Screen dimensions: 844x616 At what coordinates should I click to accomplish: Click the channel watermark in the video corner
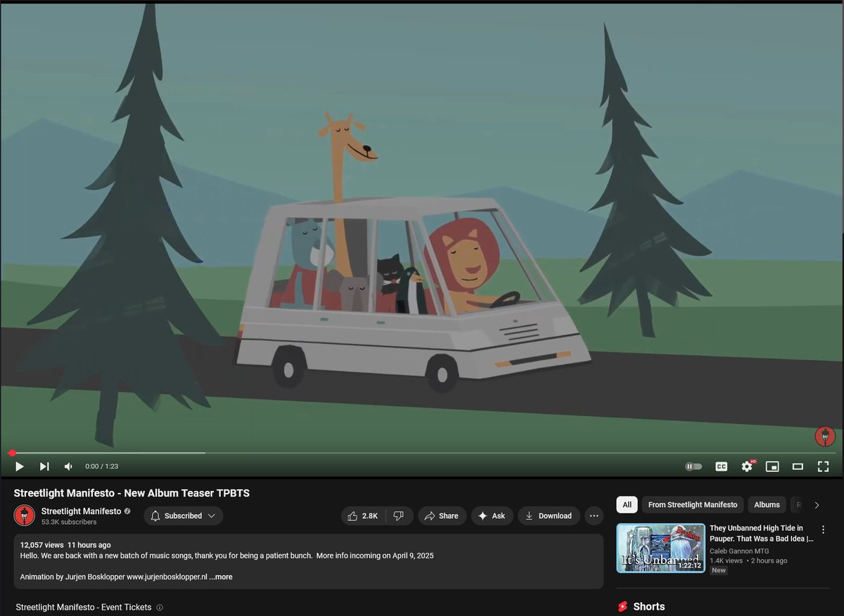click(x=825, y=436)
